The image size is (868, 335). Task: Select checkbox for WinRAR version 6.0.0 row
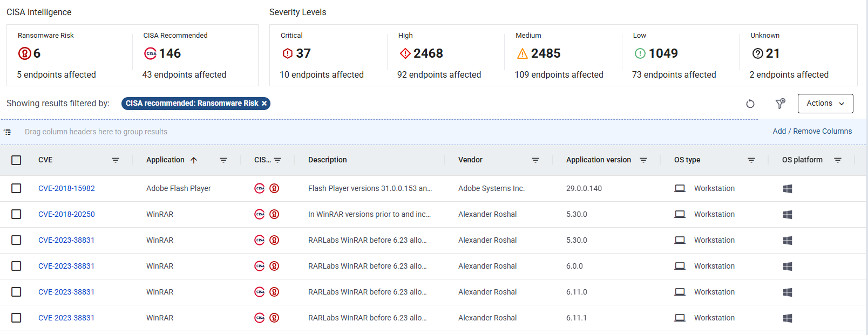(x=16, y=266)
